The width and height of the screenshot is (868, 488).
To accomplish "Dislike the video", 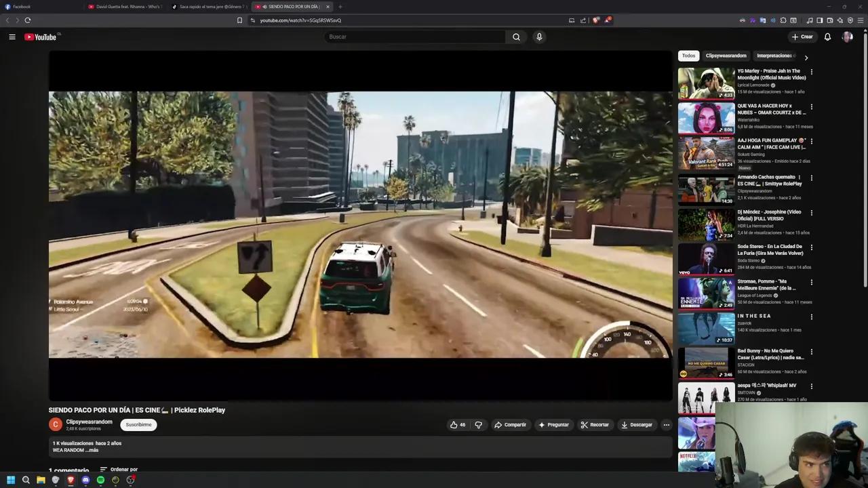I will [479, 424].
